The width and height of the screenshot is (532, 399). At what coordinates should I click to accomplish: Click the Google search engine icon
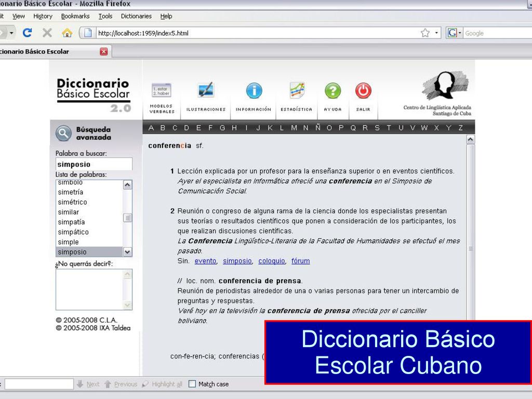pos(453,33)
